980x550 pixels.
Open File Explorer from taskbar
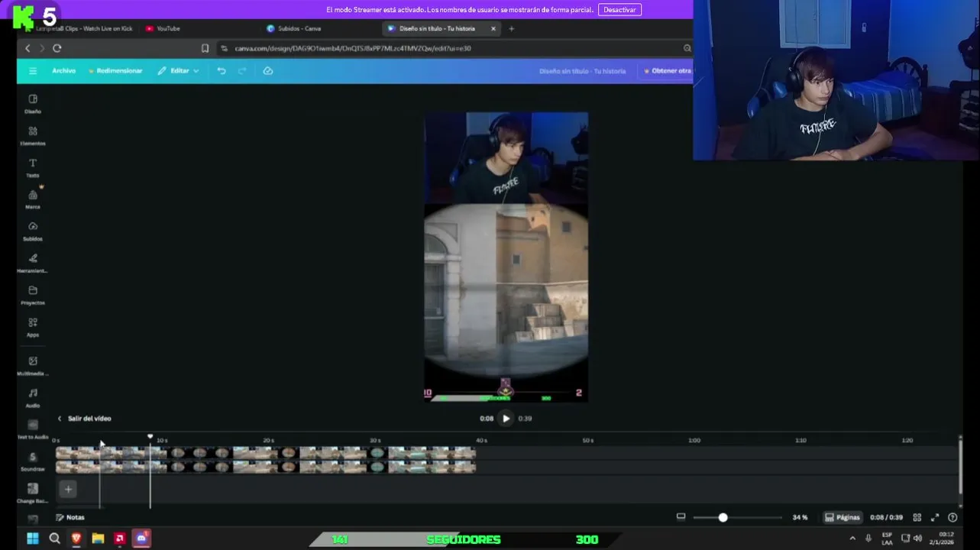98,539
